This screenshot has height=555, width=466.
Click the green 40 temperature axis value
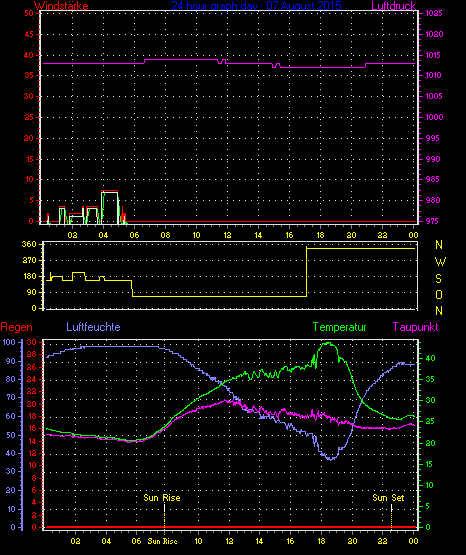[x=430, y=359]
